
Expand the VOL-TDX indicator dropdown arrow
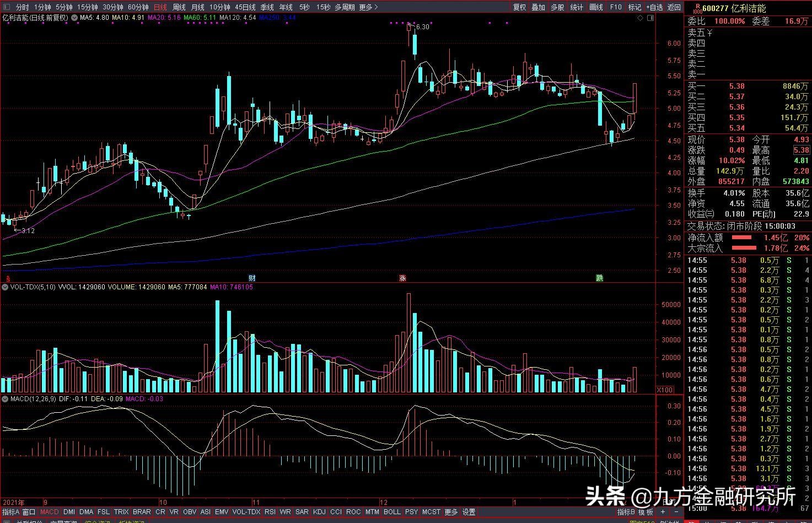point(5,287)
